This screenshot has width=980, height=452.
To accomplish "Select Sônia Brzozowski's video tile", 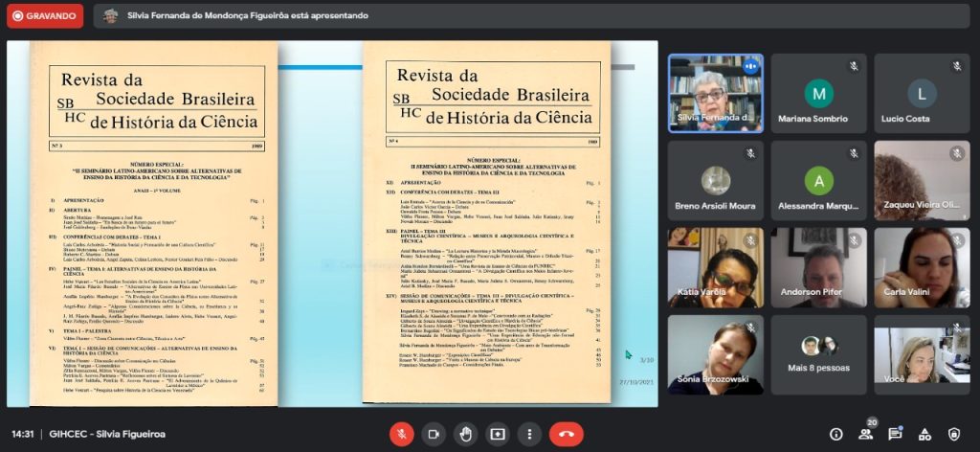I will click(x=716, y=354).
